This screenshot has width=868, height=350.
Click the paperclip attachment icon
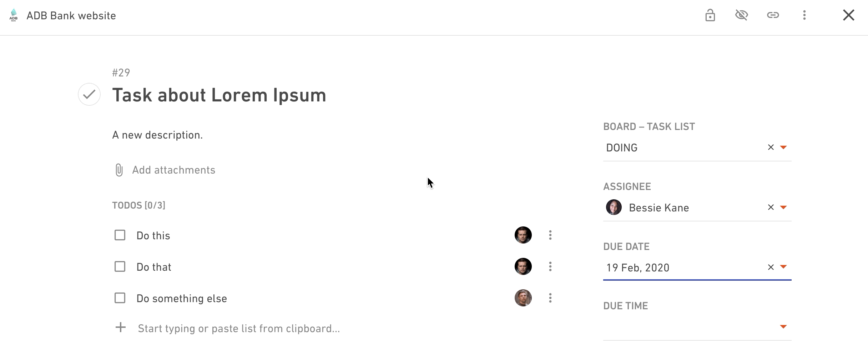(x=119, y=170)
